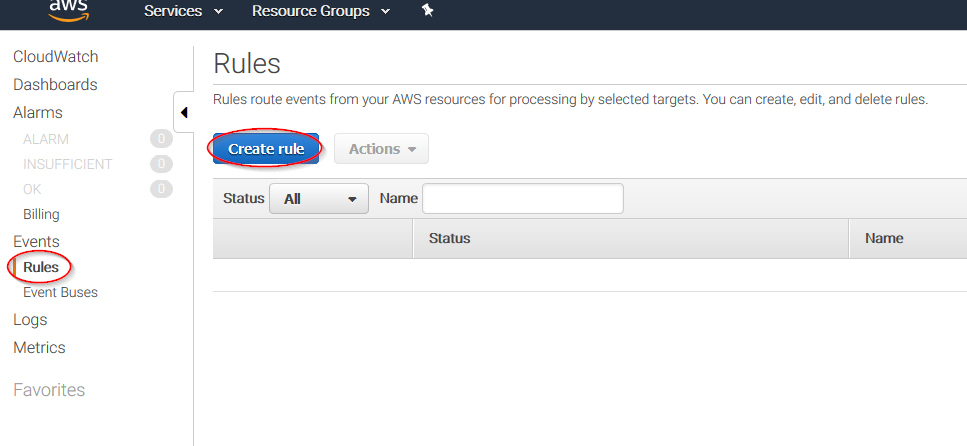The image size is (967, 446).
Task: Click the Create rule button
Action: pos(266,149)
